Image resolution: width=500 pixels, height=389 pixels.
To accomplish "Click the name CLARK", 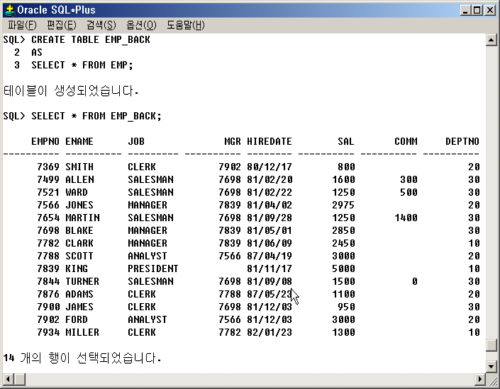I will tap(79, 243).
